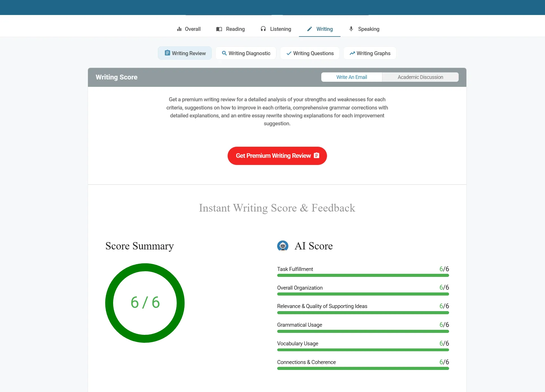Click the Task Fulfillment label
Screen dimensions: 545x392
coord(295,269)
